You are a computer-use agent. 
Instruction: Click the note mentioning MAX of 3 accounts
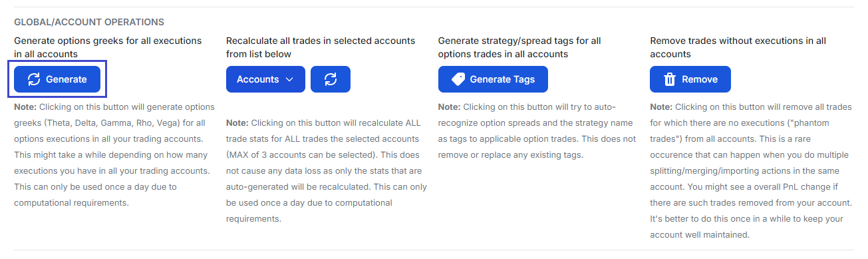pos(325,170)
